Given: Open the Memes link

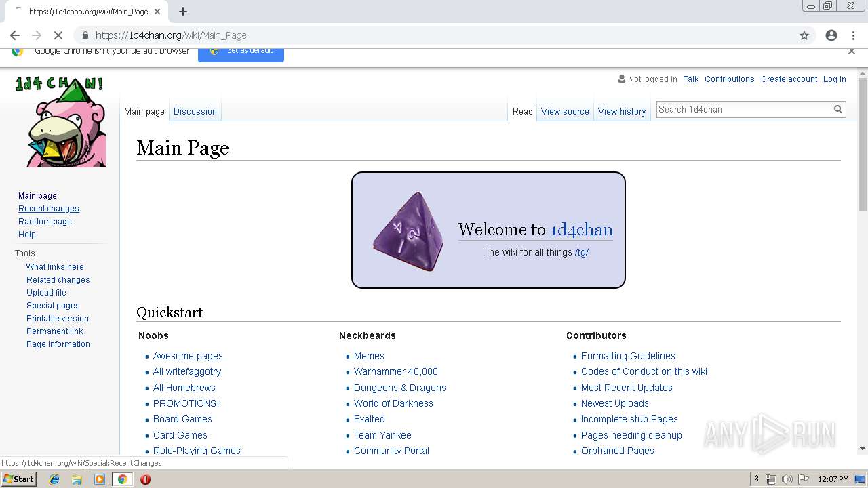Looking at the screenshot, I should [369, 356].
